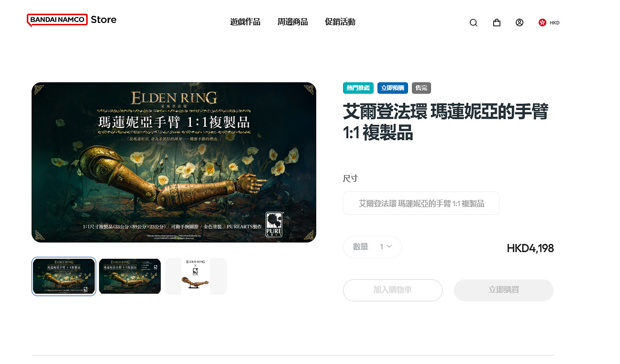620x364 pixels.
Task: Open the 遊戲作品 menu
Action: (x=245, y=22)
